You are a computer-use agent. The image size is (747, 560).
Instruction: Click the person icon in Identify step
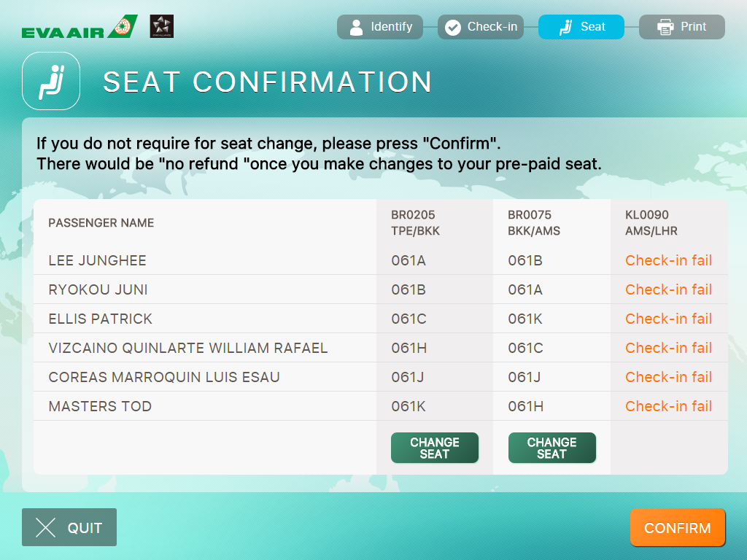tap(356, 28)
